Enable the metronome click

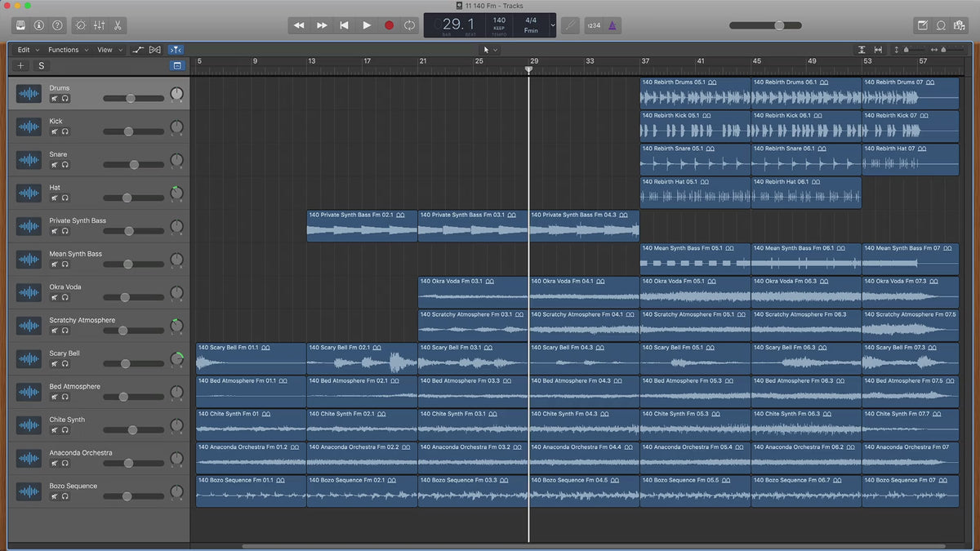coord(613,25)
